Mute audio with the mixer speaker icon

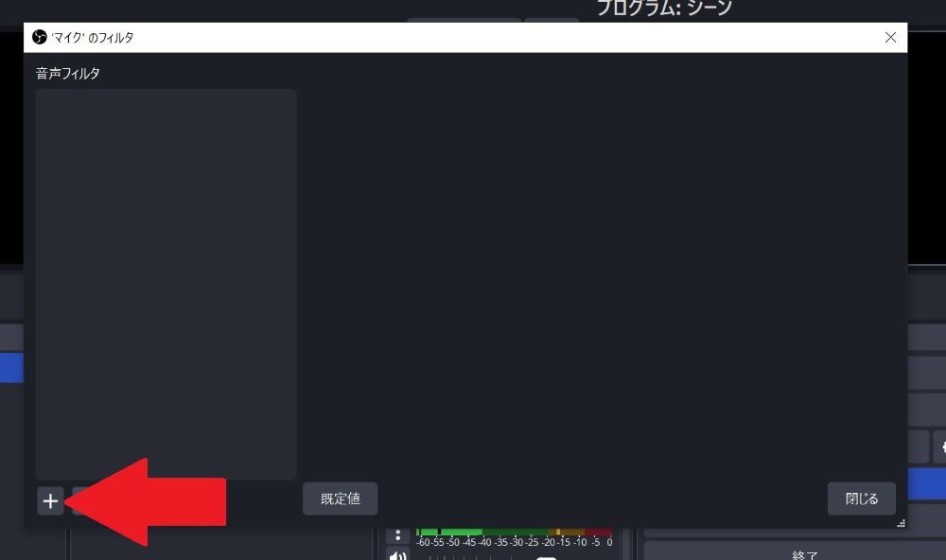pyautogui.click(x=397, y=555)
